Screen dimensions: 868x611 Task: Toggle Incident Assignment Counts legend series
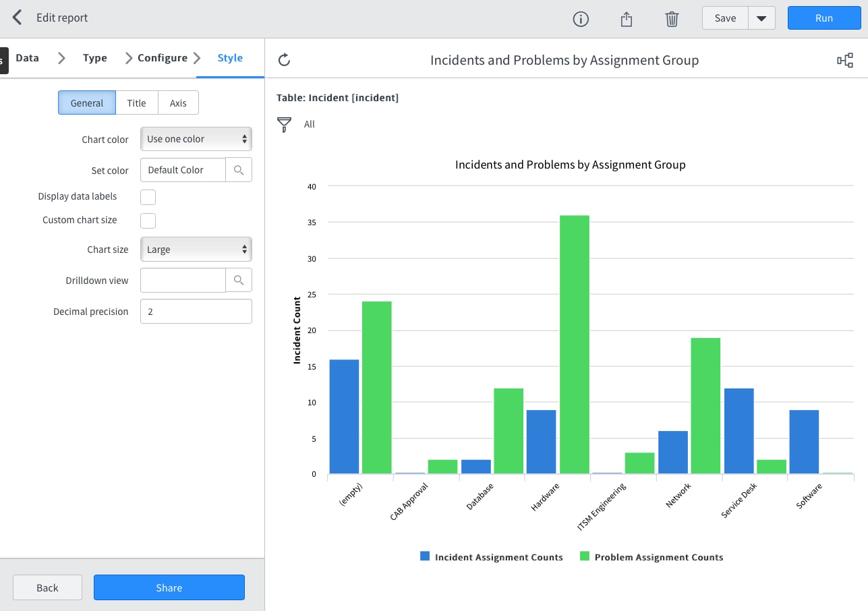point(491,557)
